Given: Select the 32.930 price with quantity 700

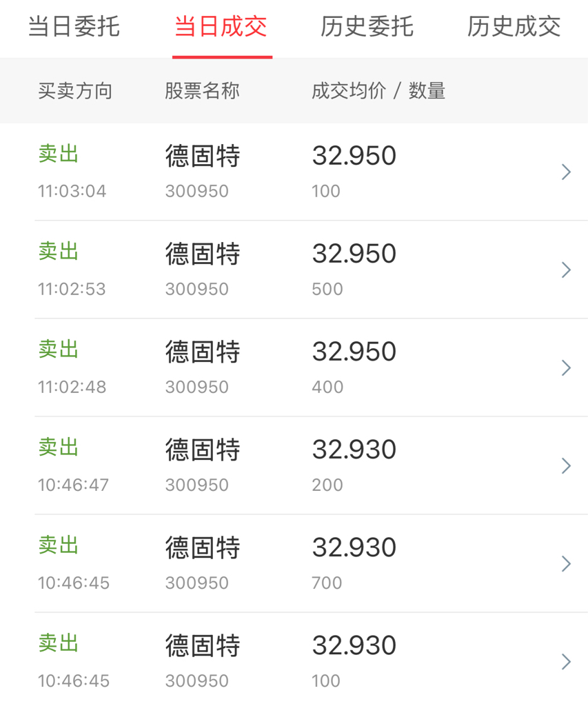Looking at the screenshot, I should pyautogui.click(x=354, y=547).
